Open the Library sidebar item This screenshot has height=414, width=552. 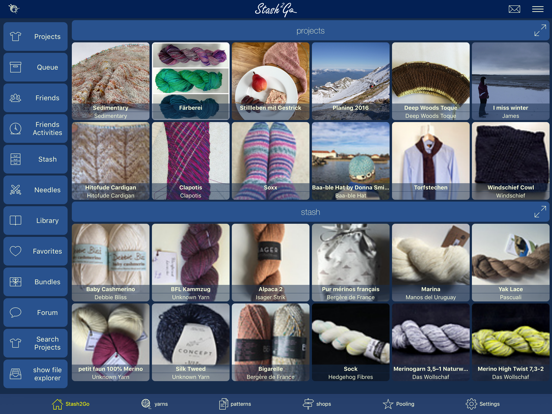point(36,221)
